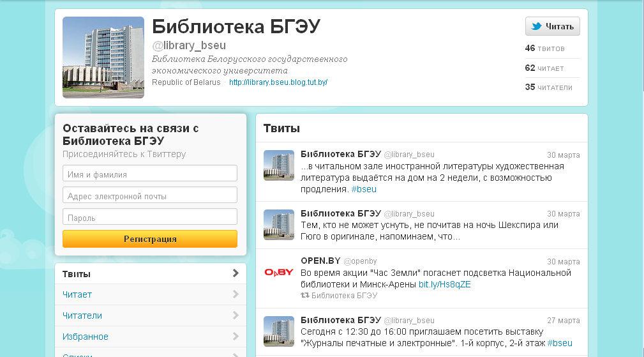Open avatar of tweet about выставку журналов
644x357 pixels.
click(x=279, y=331)
